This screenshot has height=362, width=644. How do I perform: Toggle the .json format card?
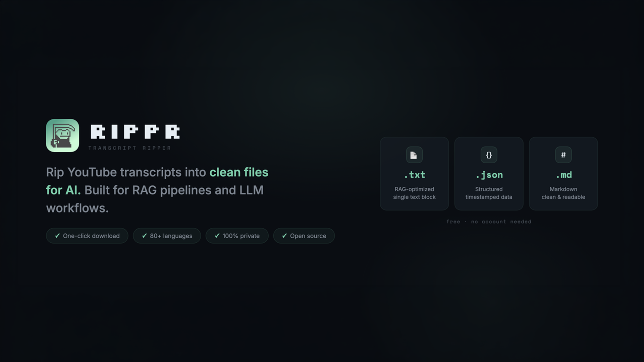point(488,173)
